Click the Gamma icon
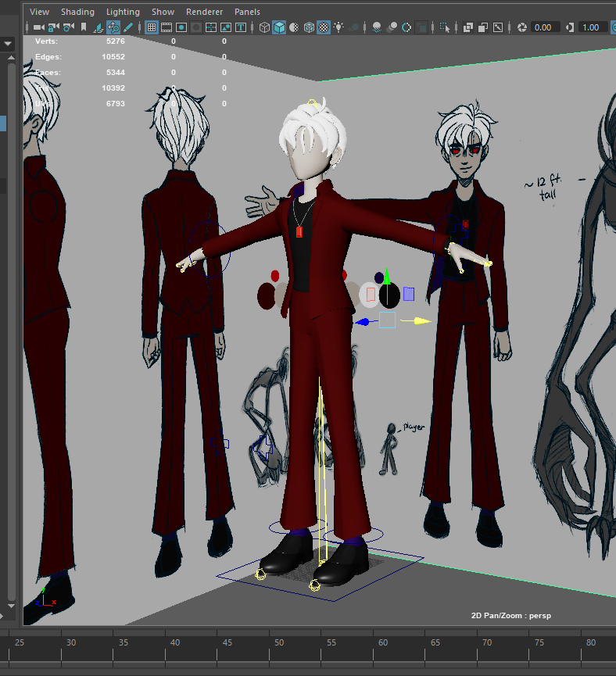Image resolution: width=616 pixels, height=676 pixels. [x=570, y=27]
